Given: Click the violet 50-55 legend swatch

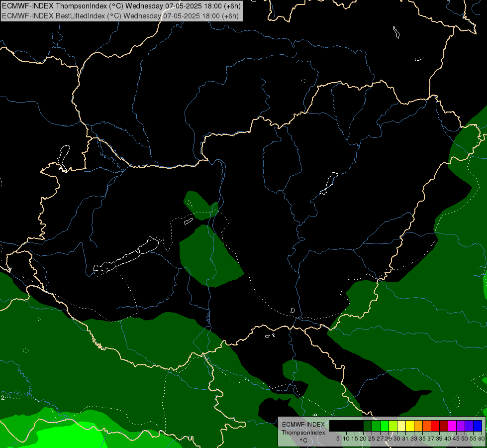Looking at the screenshot, I should pyautogui.click(x=469, y=426).
